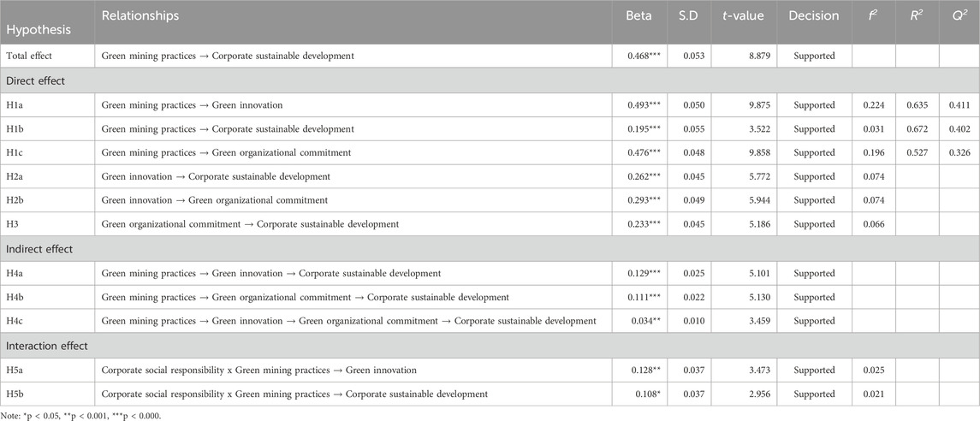Viewport: 980px width, 421px height.
Task: Select the "Total effect" row label
Action: click(27, 56)
